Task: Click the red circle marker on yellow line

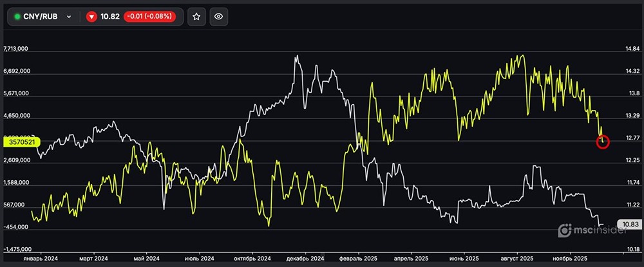Action: click(x=603, y=142)
